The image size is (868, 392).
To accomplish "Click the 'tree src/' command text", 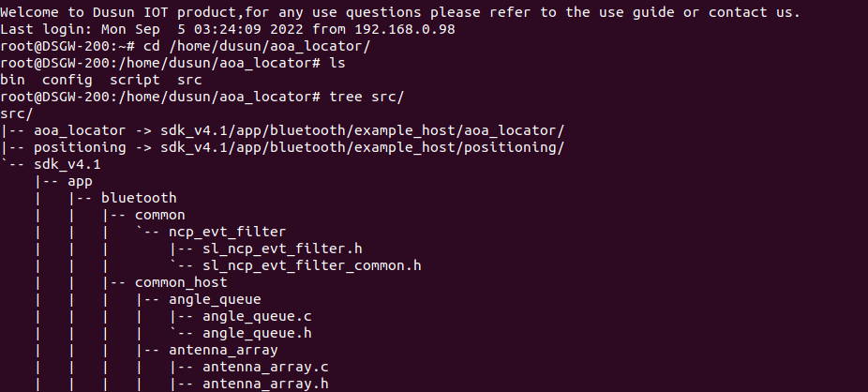I will pyautogui.click(x=367, y=97).
